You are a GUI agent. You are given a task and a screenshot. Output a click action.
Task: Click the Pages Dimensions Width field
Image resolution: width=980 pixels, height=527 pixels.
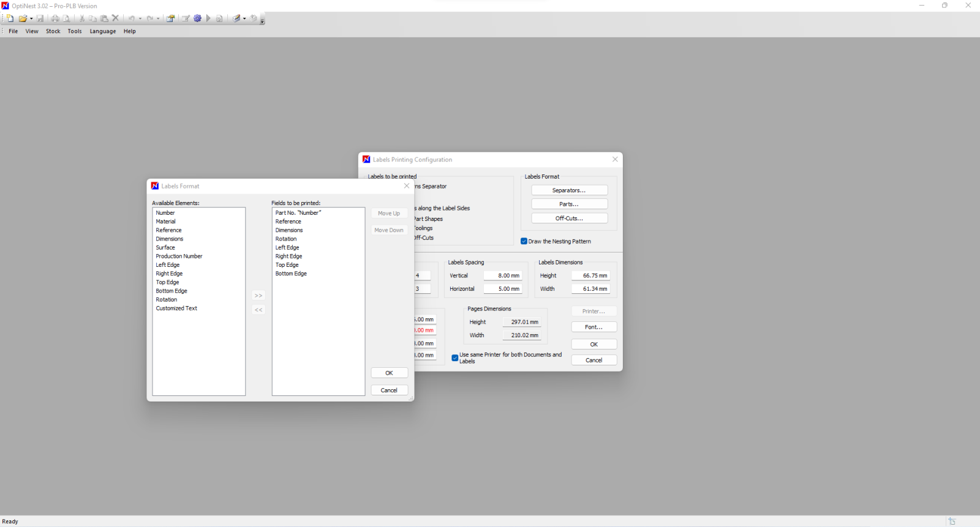pyautogui.click(x=522, y=335)
